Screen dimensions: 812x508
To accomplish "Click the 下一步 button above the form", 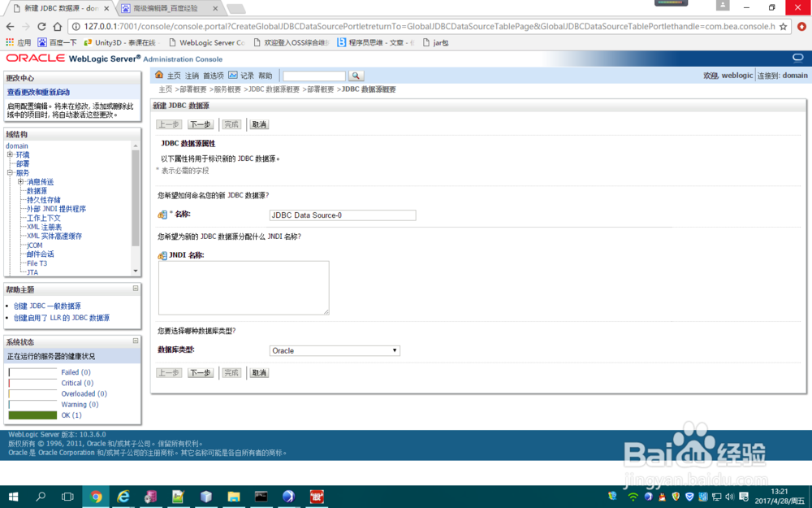I will [201, 124].
